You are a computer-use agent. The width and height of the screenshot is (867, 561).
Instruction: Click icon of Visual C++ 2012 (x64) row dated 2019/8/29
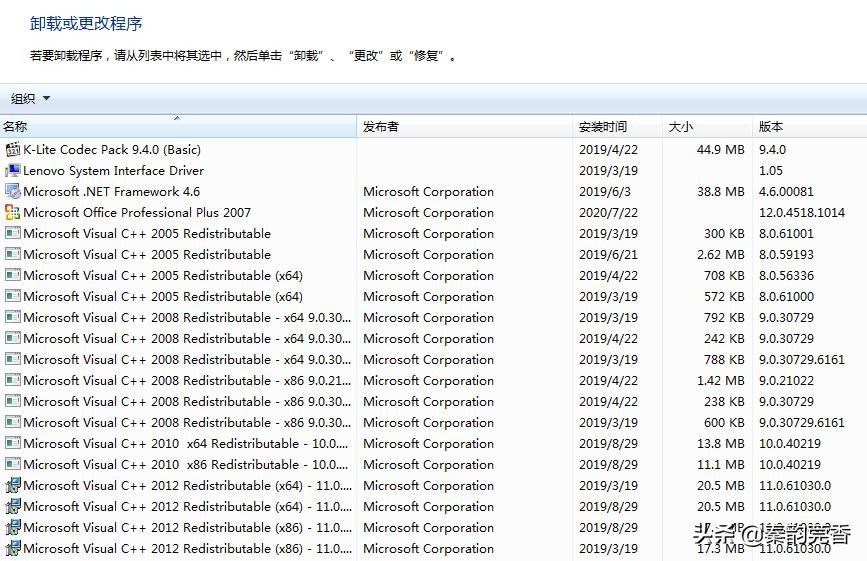13,506
